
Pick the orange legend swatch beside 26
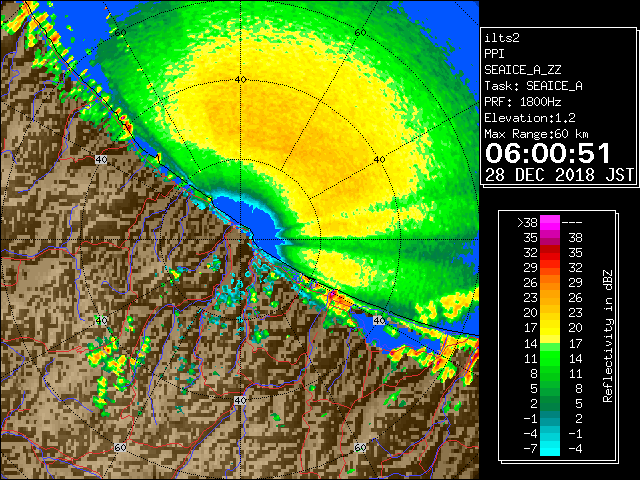(x=550, y=282)
